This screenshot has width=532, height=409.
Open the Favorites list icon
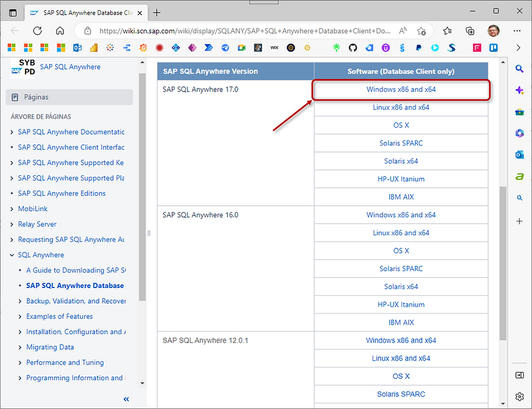coord(447,31)
